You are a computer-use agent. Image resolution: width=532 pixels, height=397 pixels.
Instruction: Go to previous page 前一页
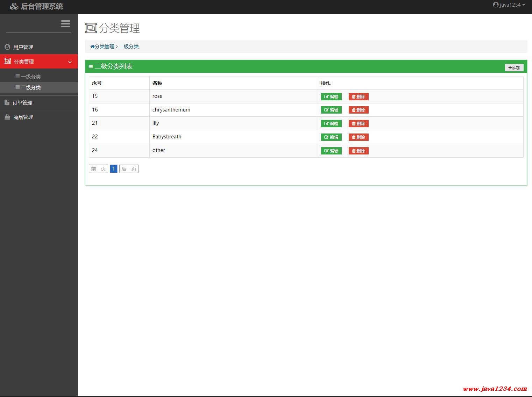(x=98, y=169)
